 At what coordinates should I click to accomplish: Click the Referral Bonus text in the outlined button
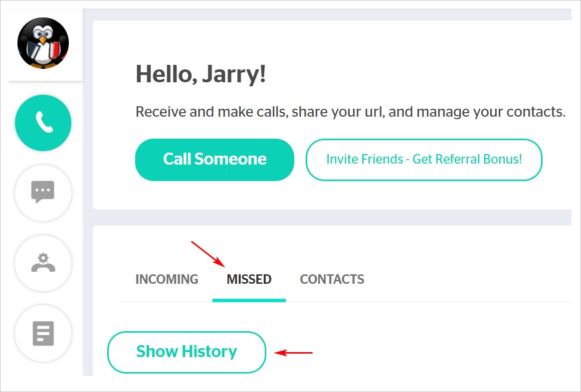(x=467, y=159)
